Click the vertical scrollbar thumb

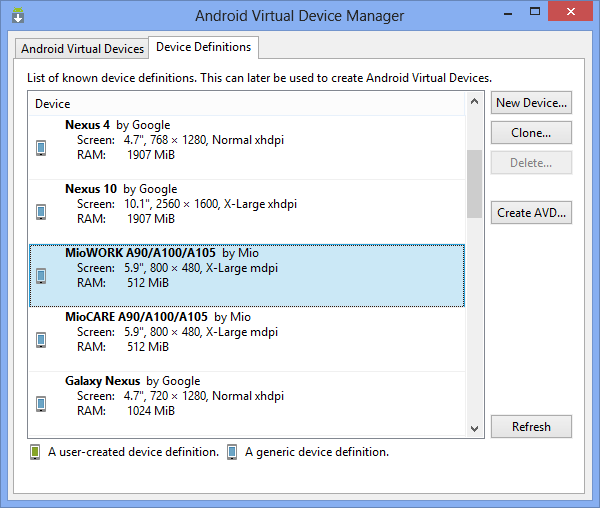click(x=474, y=184)
